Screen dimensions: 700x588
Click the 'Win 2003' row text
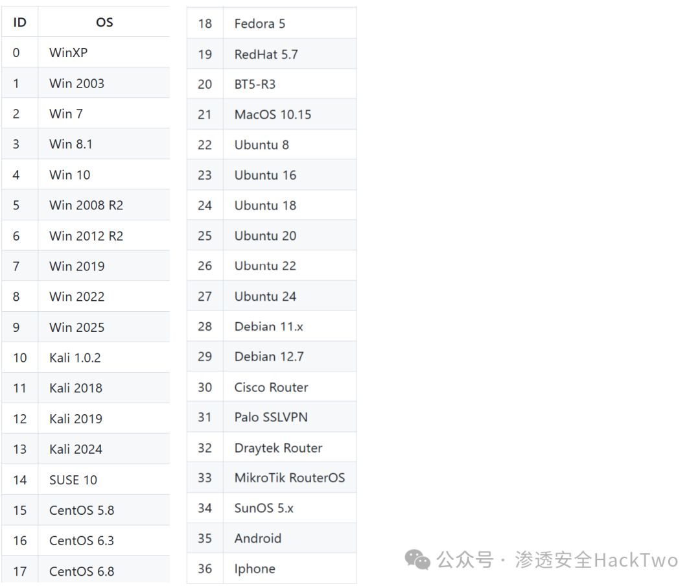coord(76,84)
